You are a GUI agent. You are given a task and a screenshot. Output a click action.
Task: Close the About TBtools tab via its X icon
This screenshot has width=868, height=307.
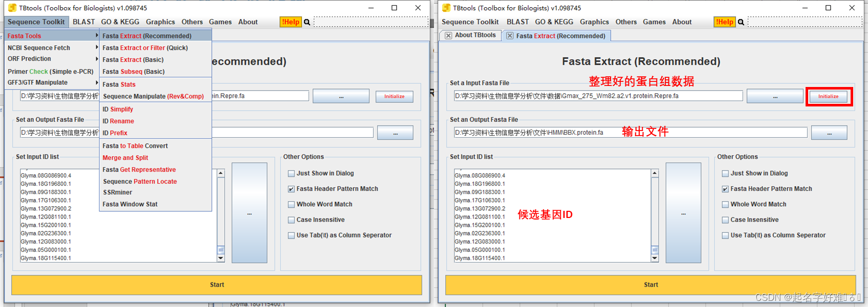(448, 35)
